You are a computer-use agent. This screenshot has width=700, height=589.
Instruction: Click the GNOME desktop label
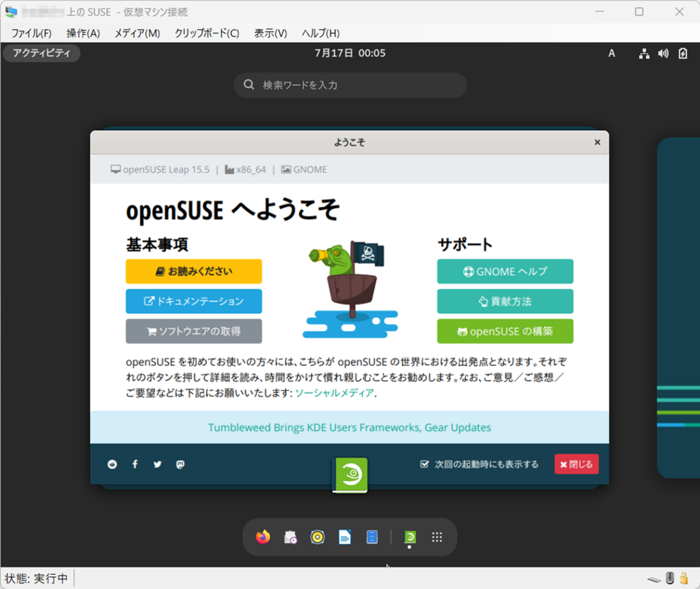click(304, 170)
